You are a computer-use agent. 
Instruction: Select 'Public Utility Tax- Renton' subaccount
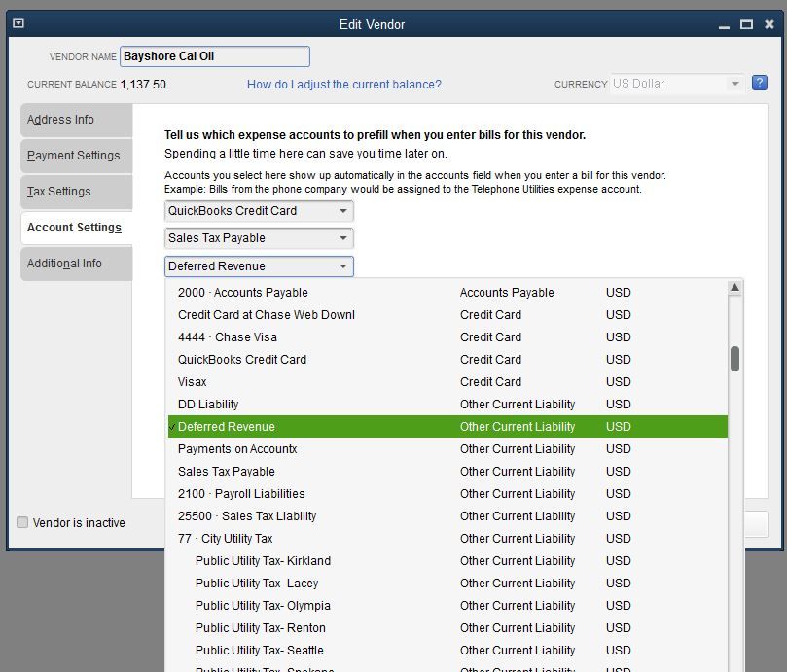click(x=447, y=628)
